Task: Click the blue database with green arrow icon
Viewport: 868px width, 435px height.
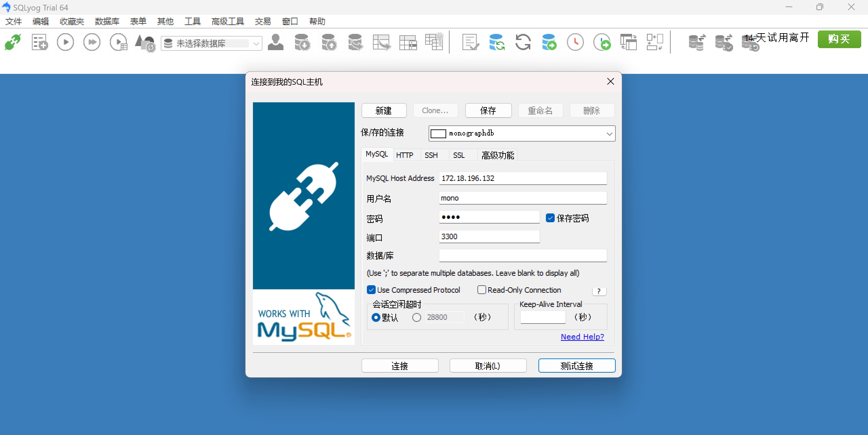Action: (549, 43)
